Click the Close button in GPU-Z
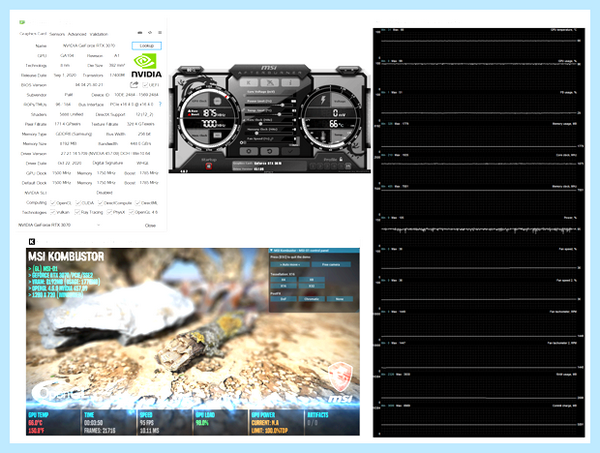 150,225
